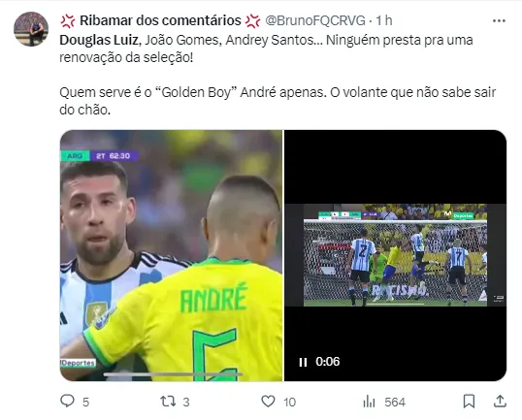Open the @BrunoFQCRVG handle link
The height and width of the screenshot is (420, 522).
point(315,20)
